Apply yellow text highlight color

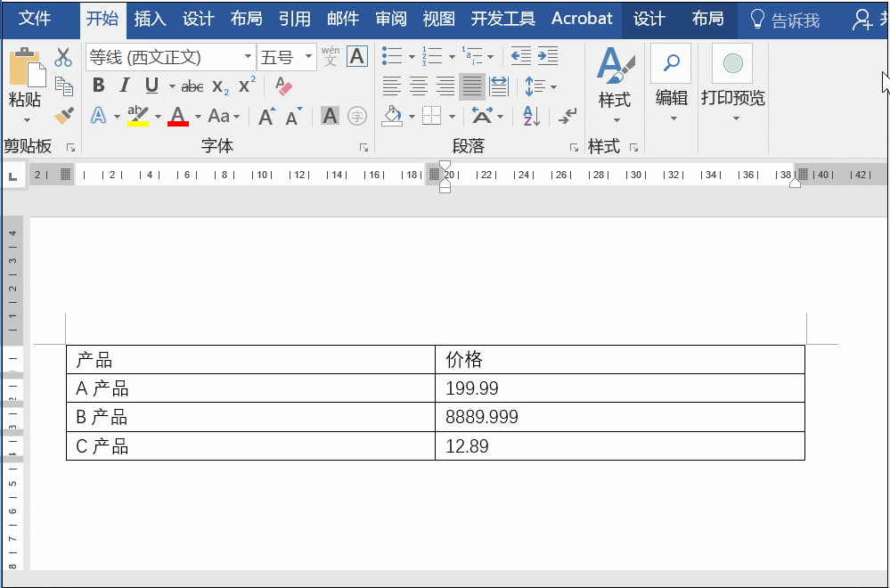138,116
